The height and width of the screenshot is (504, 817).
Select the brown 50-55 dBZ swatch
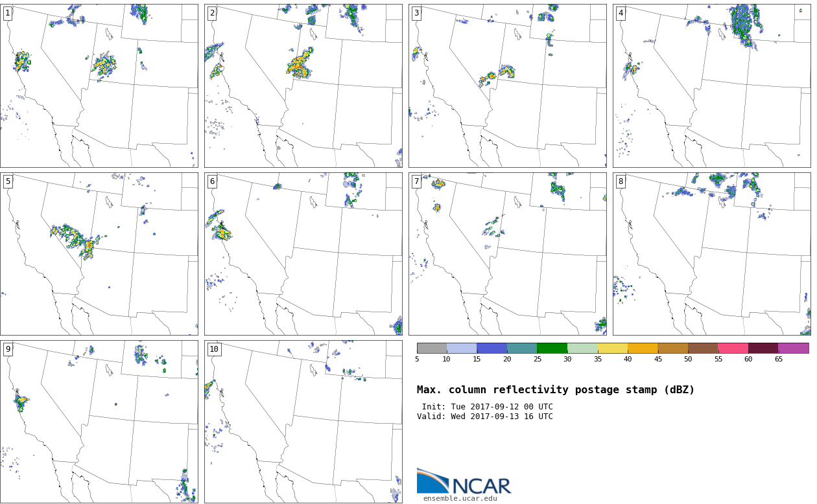click(x=703, y=348)
